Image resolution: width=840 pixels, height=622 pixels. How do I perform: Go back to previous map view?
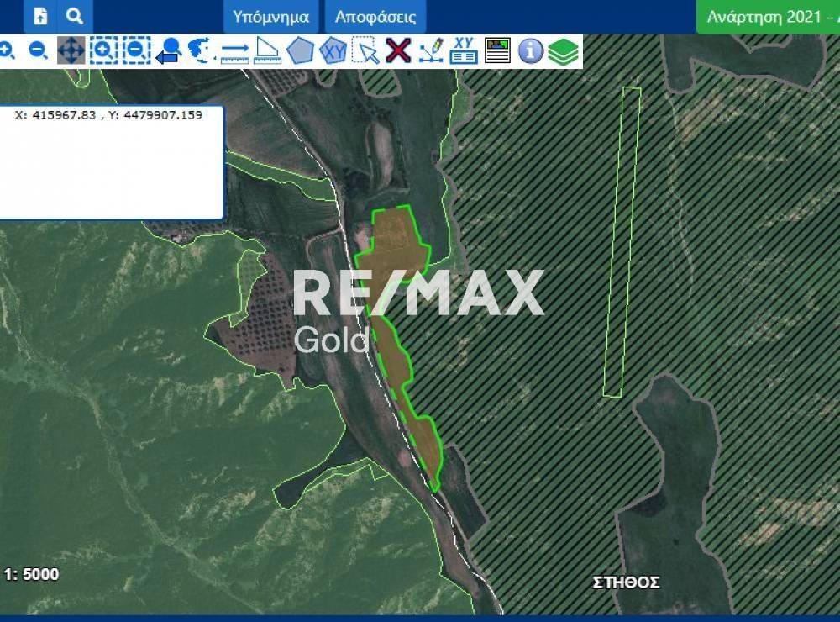pos(169,50)
